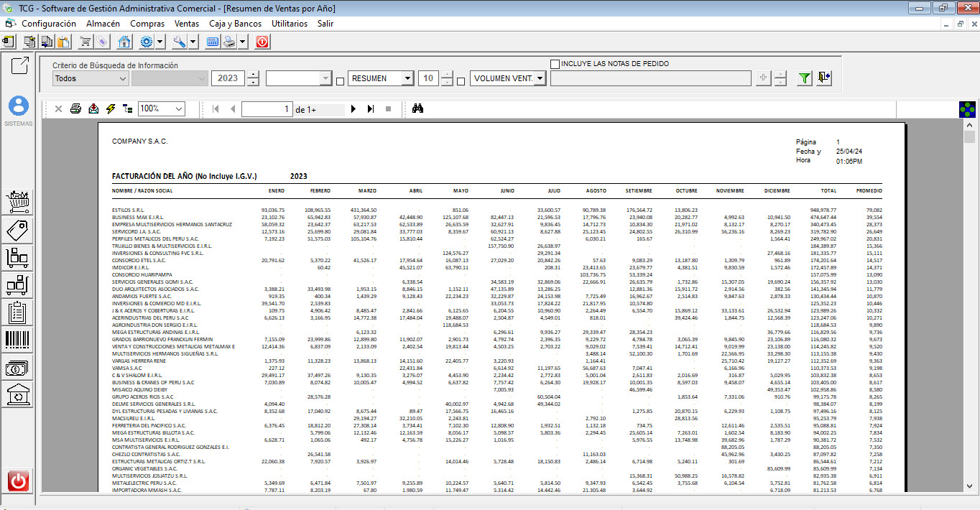Click the export report envelope icon
Image resolution: width=980 pixels, height=510 pixels.
click(x=93, y=109)
